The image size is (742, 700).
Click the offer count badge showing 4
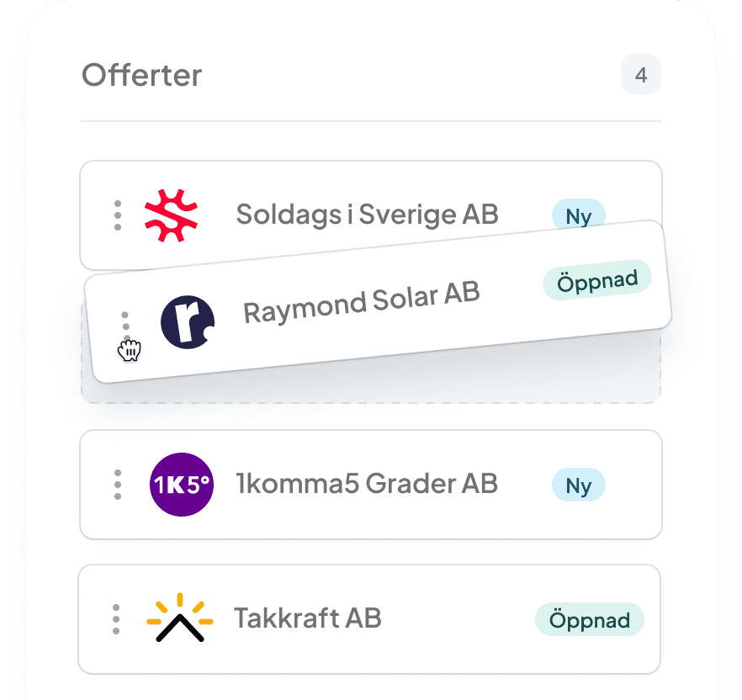pyautogui.click(x=640, y=75)
